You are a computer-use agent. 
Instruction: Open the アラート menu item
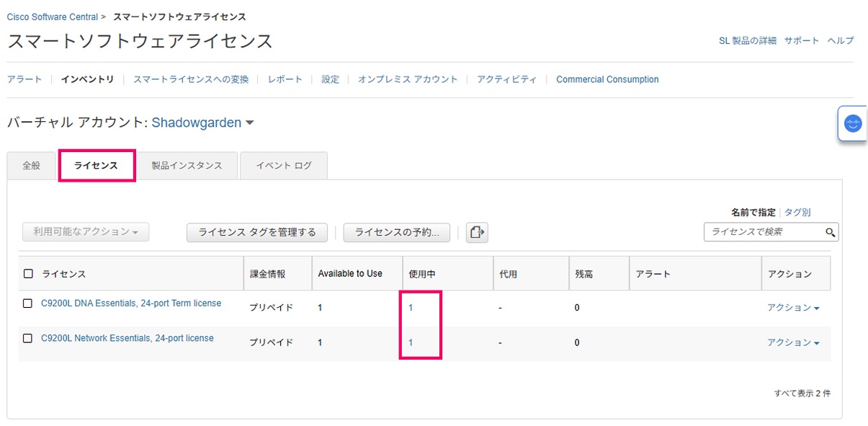[24, 79]
